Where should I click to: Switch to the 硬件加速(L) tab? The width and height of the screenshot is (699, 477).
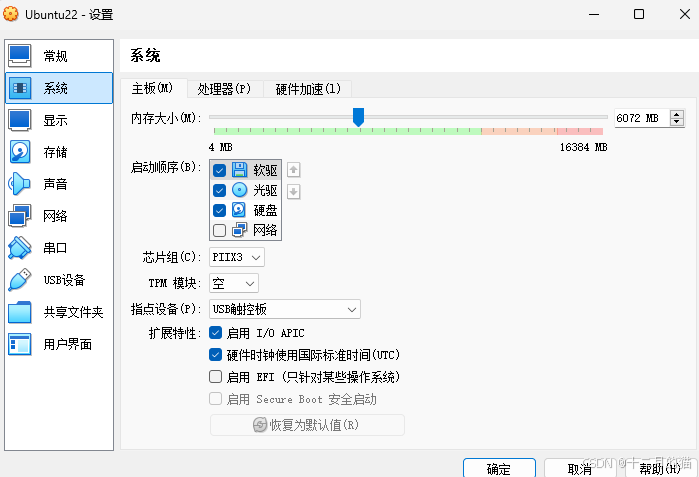tap(308, 89)
